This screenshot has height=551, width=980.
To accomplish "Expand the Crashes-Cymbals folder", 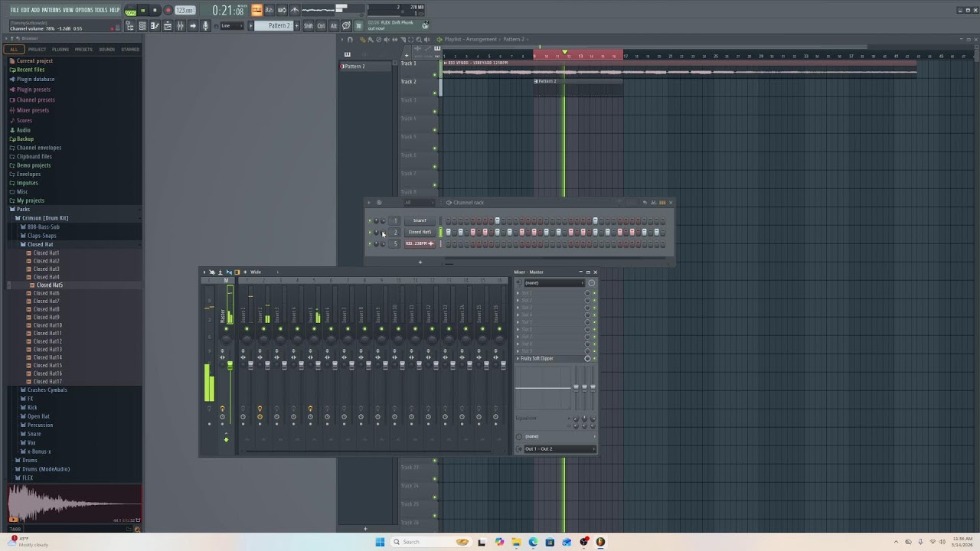I will [x=47, y=390].
